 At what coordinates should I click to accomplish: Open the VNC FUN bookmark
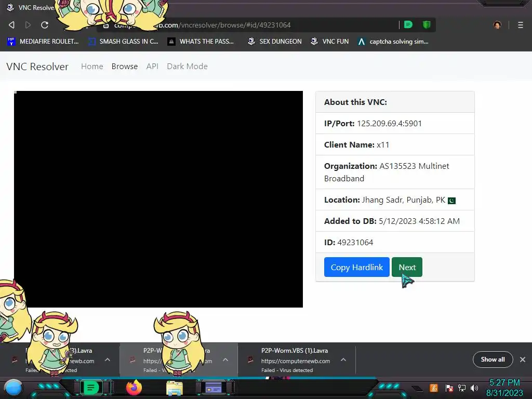pyautogui.click(x=329, y=42)
